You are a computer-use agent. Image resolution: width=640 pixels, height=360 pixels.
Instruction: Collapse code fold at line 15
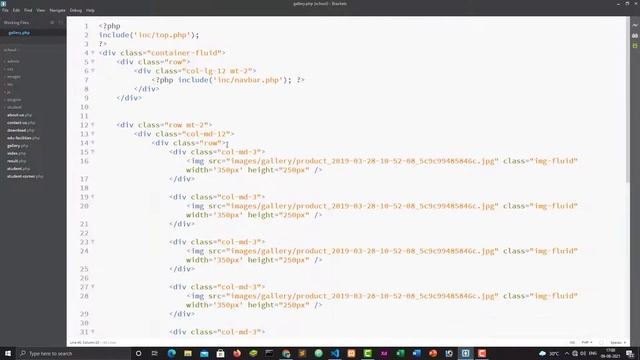coord(93,151)
